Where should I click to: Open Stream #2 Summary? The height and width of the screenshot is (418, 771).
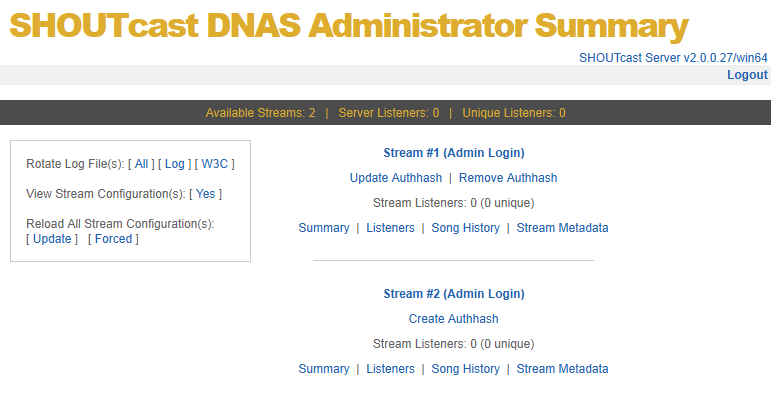[323, 369]
